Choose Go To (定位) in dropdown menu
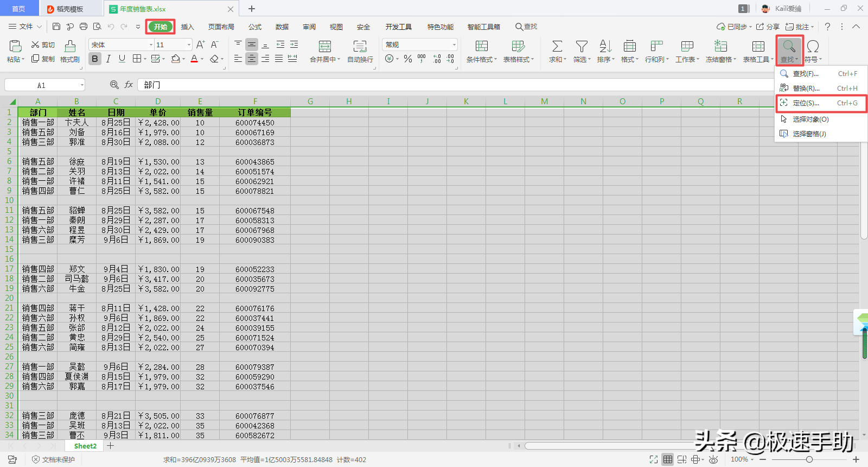The height and width of the screenshot is (467, 868). [821, 103]
